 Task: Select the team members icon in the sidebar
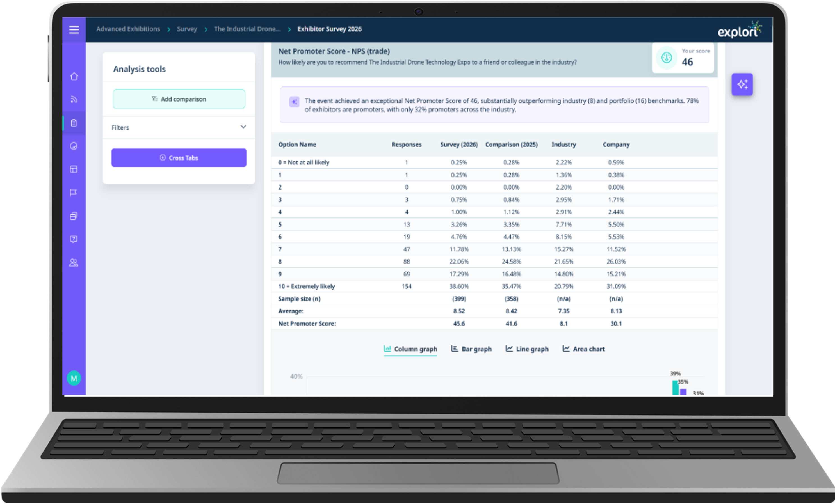tap(74, 262)
